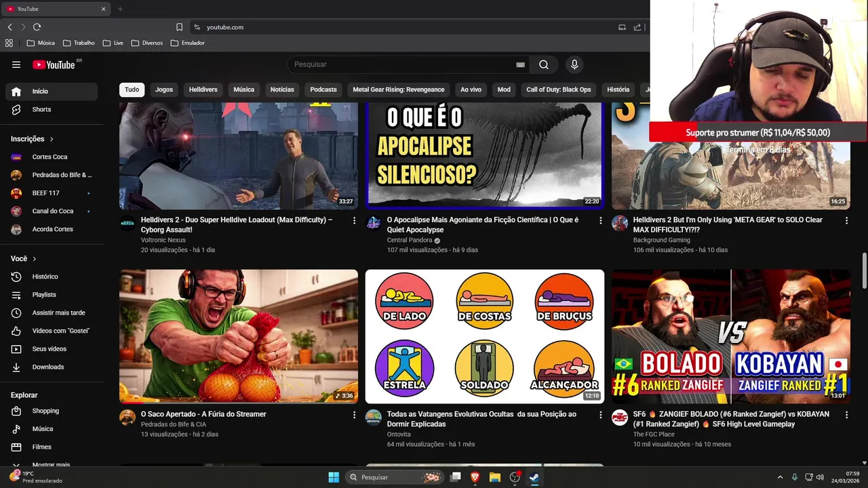
Task: Open Canal do Coca subscription
Action: tap(52, 211)
